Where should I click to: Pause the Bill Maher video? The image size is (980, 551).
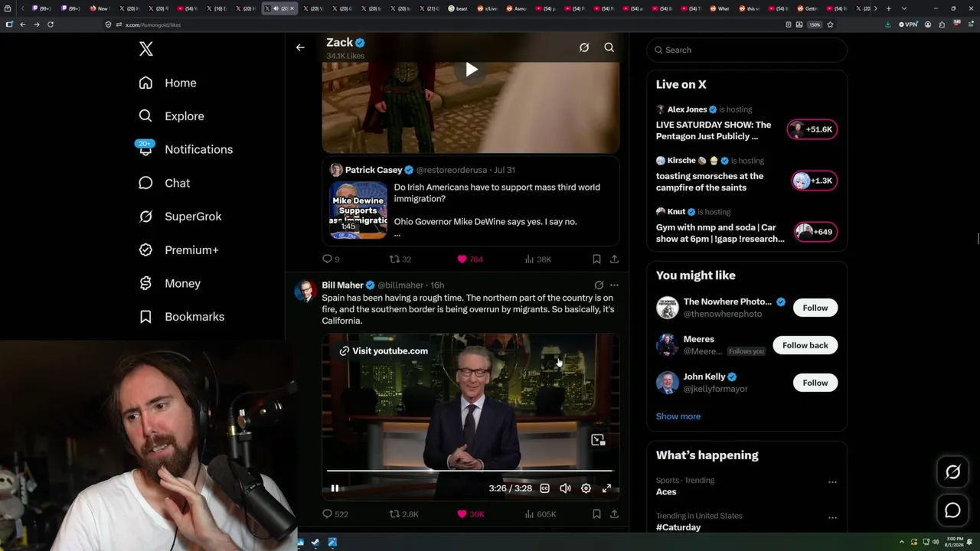[x=335, y=488]
